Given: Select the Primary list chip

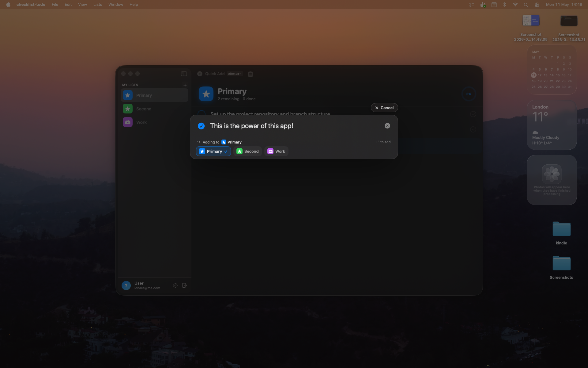Looking at the screenshot, I should click(x=213, y=151).
